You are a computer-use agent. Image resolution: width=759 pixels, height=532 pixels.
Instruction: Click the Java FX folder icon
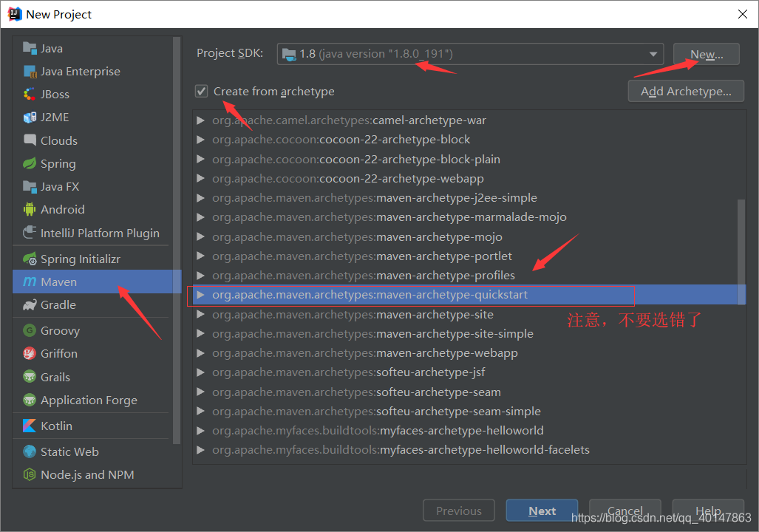tap(30, 186)
